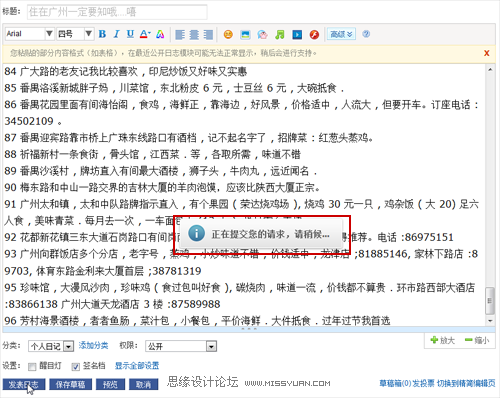Viewport: 500px width, 398px height.
Task: Insert Flash animation
Action: coord(314,34)
